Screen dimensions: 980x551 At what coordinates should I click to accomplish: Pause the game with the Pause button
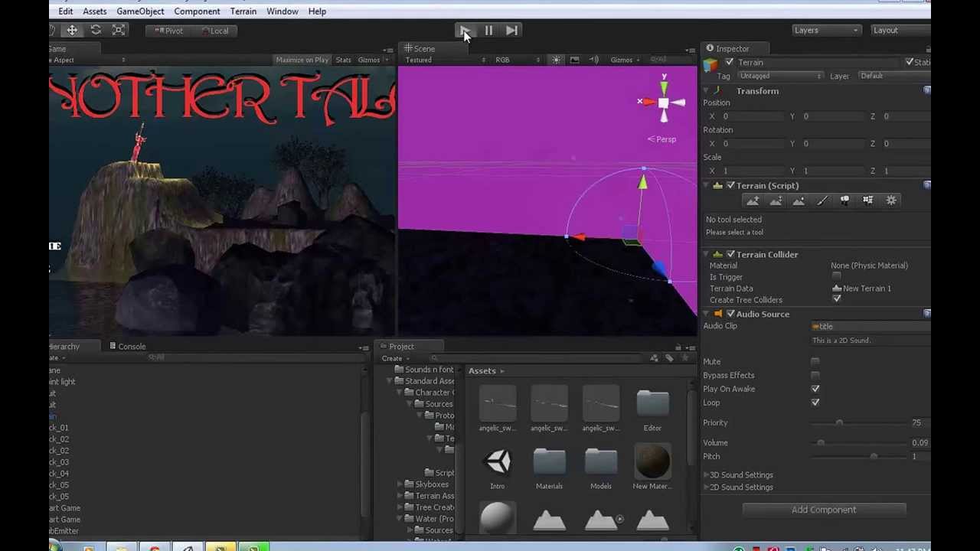click(x=488, y=31)
